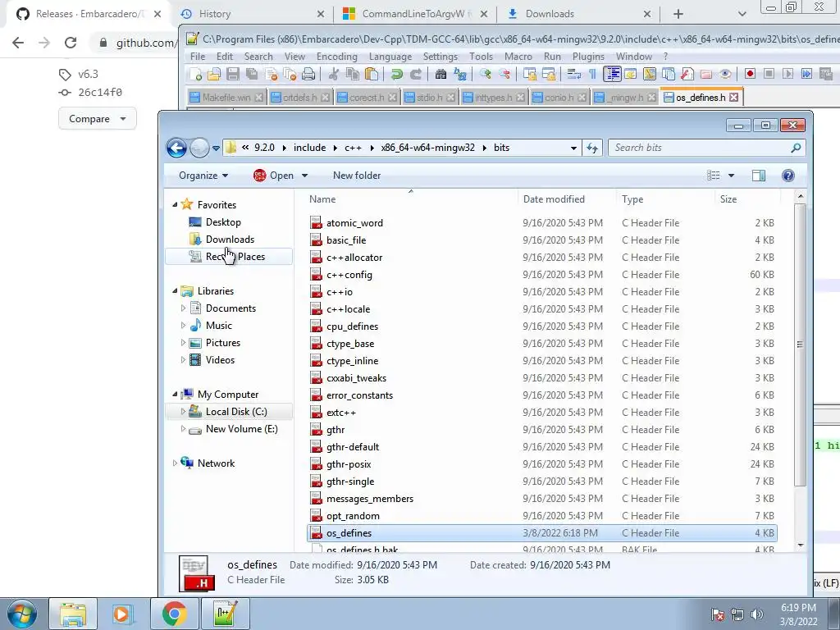Click the New folder button
840x630 pixels.
coord(357,176)
